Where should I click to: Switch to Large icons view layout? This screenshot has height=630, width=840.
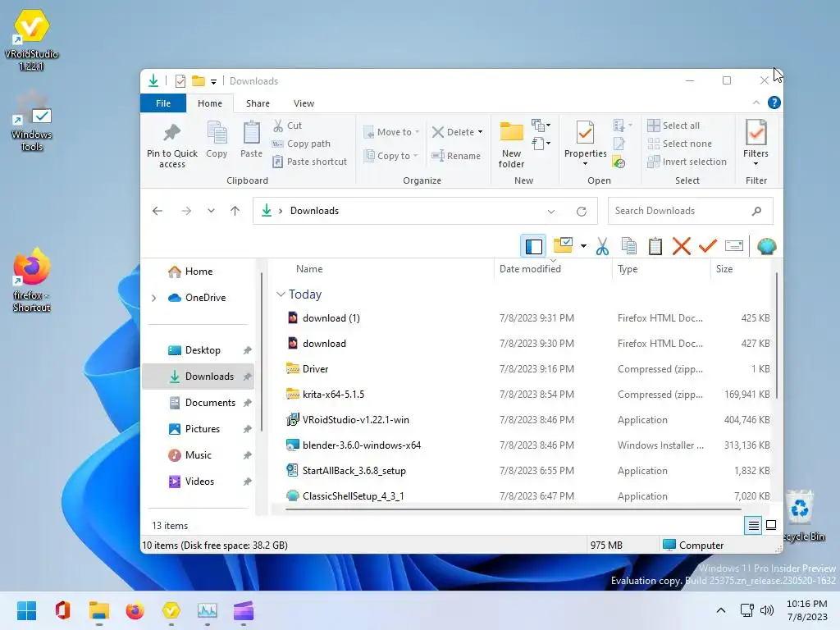(771, 525)
